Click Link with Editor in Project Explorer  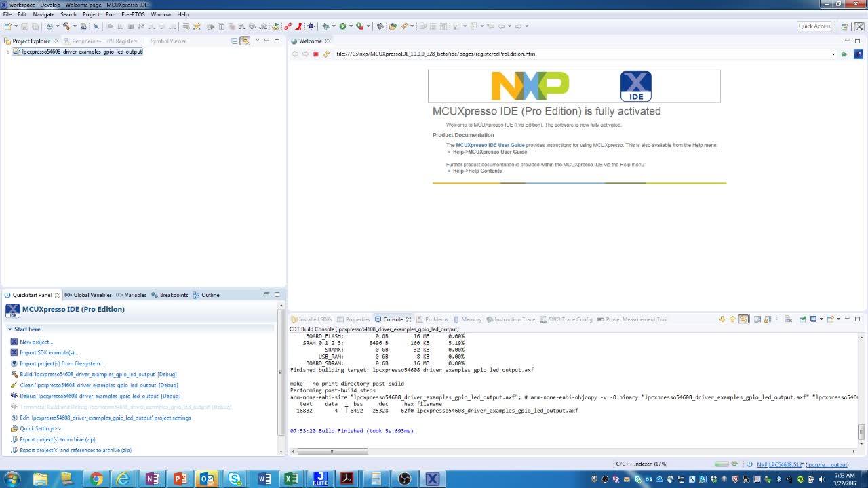pyautogui.click(x=245, y=41)
